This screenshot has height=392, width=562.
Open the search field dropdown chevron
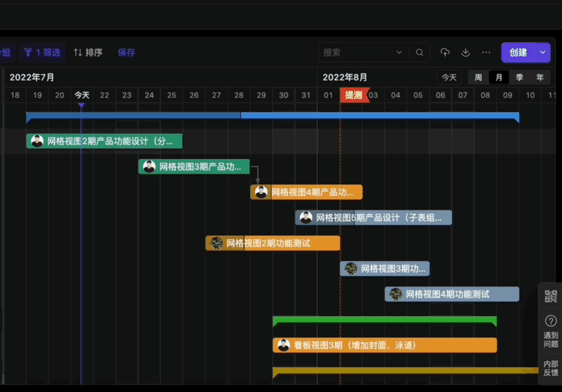[399, 53]
